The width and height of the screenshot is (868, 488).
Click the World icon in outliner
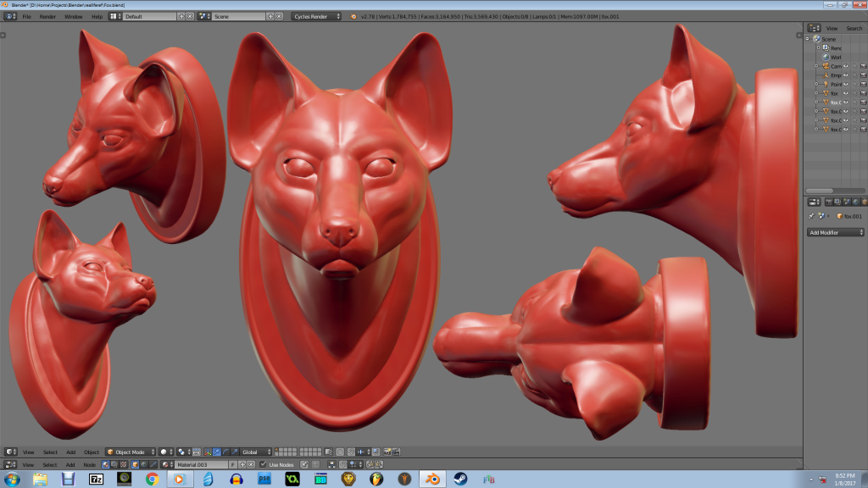[825, 57]
